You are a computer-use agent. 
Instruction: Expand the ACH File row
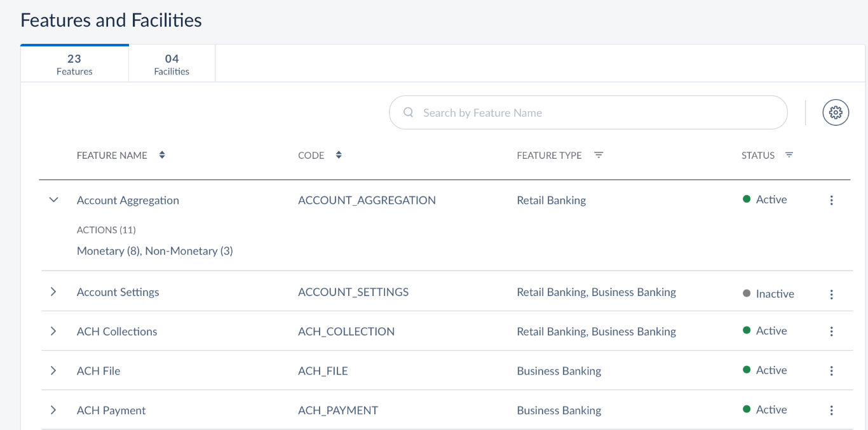pyautogui.click(x=53, y=371)
